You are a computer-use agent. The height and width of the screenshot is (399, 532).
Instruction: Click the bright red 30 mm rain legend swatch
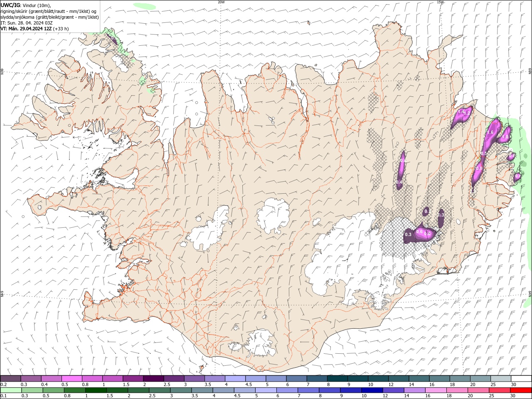click(x=521, y=390)
